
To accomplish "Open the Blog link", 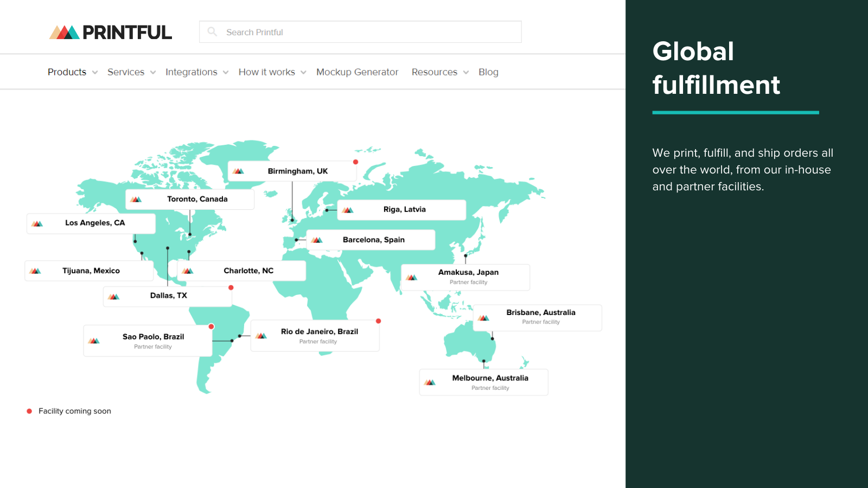I will coord(488,72).
